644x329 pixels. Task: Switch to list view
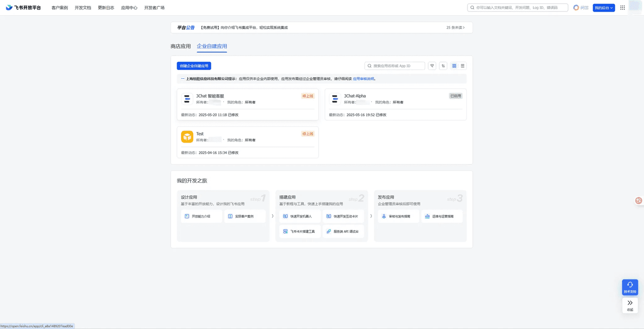point(463,65)
